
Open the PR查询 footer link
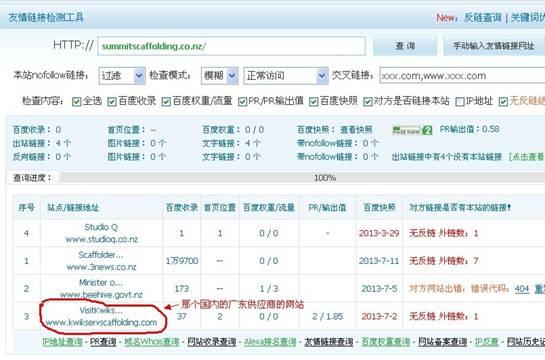tap(103, 342)
